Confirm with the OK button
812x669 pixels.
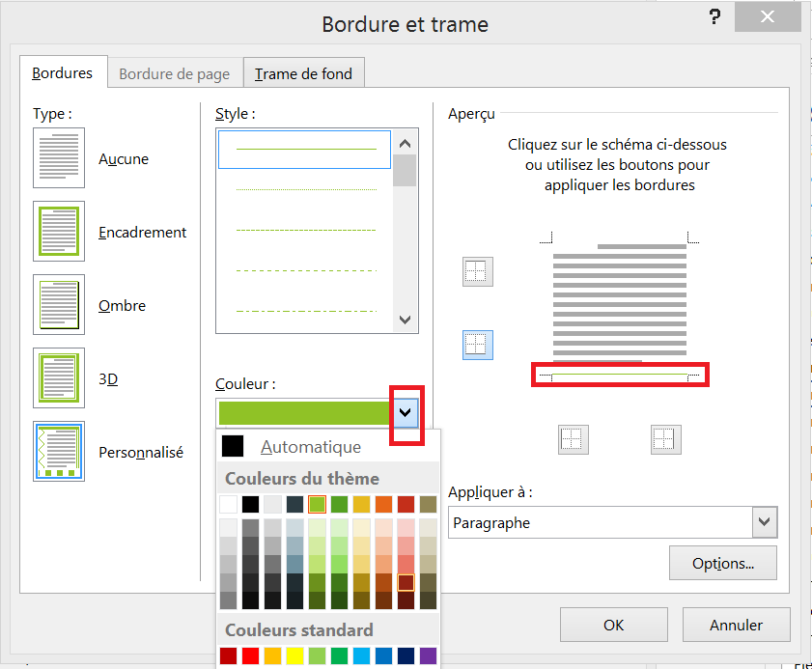coord(614,625)
